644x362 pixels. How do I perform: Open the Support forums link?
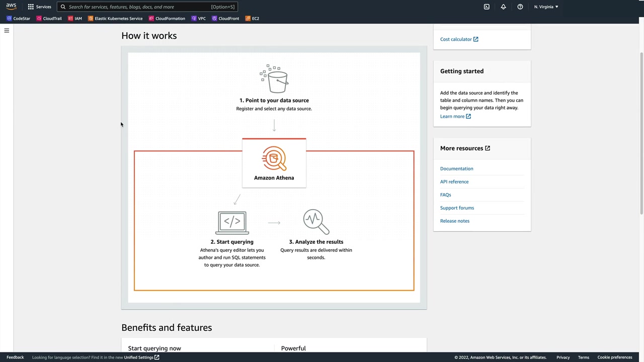click(x=457, y=208)
